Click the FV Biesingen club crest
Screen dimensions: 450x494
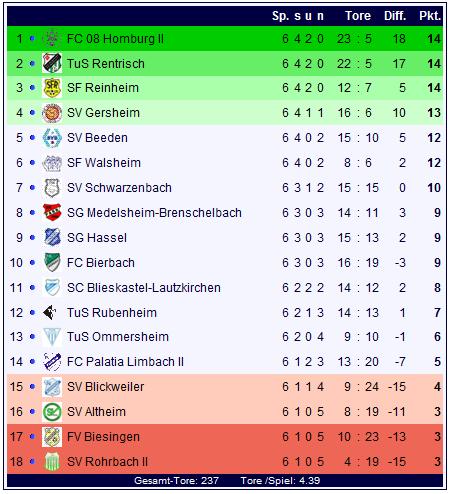pos(52,437)
